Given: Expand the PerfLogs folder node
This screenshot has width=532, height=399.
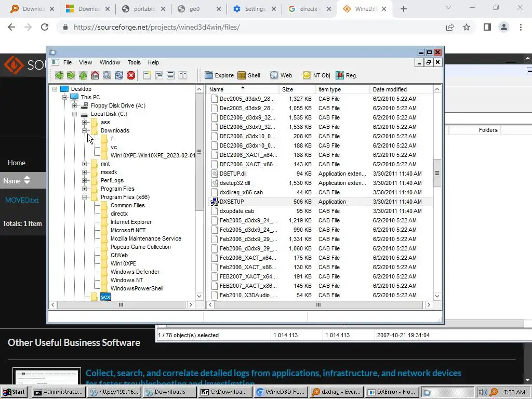Looking at the screenshot, I should [x=84, y=180].
